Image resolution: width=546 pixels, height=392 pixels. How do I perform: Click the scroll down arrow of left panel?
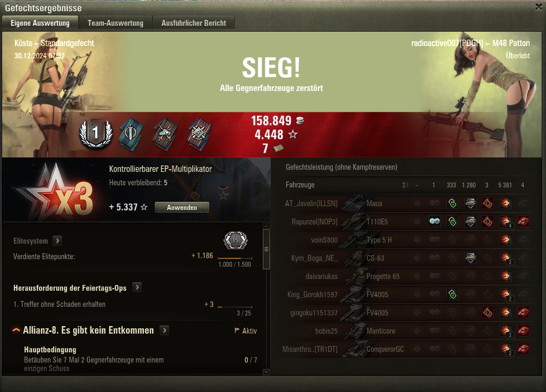tap(267, 372)
